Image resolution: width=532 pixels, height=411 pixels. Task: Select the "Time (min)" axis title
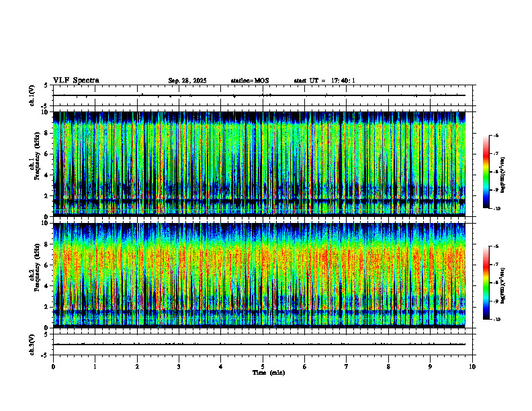[269, 373]
